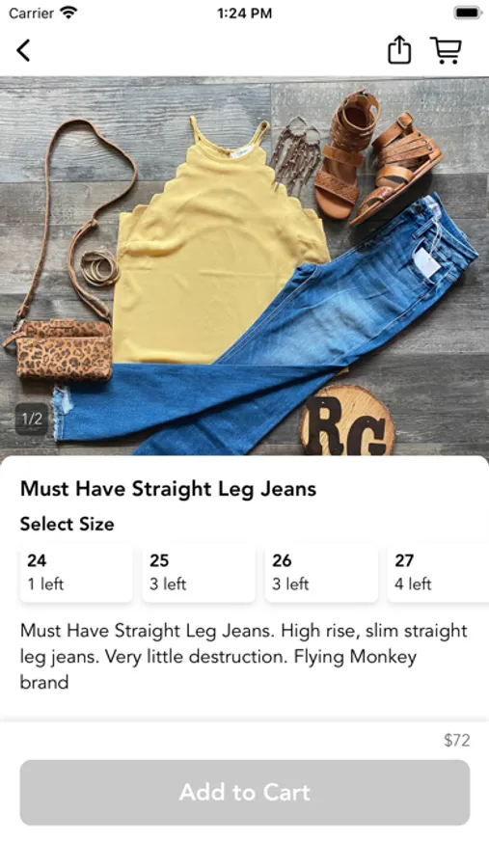Tap the product outfit photo
The width and height of the screenshot is (489, 868).
point(244,266)
